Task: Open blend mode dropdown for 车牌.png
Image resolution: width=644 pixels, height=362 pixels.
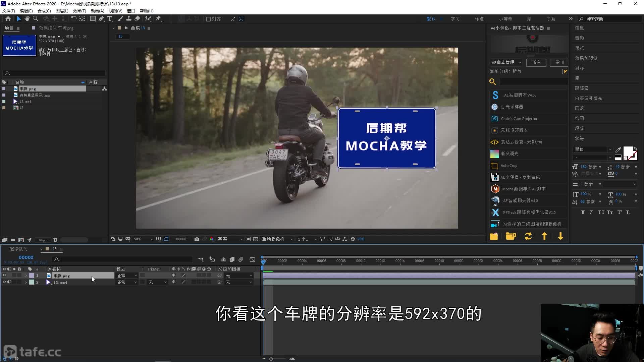Action: click(x=127, y=276)
